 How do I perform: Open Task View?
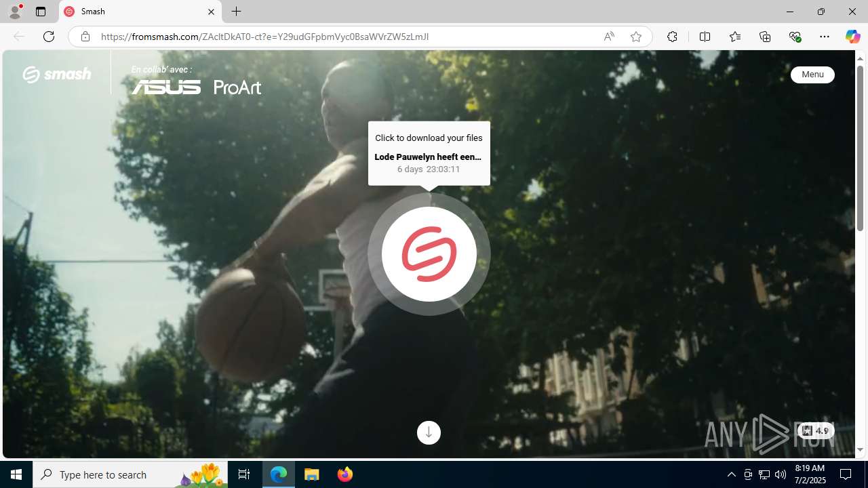pyautogui.click(x=243, y=474)
